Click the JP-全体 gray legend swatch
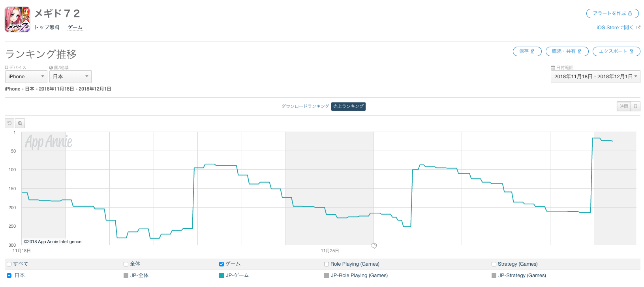 point(126,276)
